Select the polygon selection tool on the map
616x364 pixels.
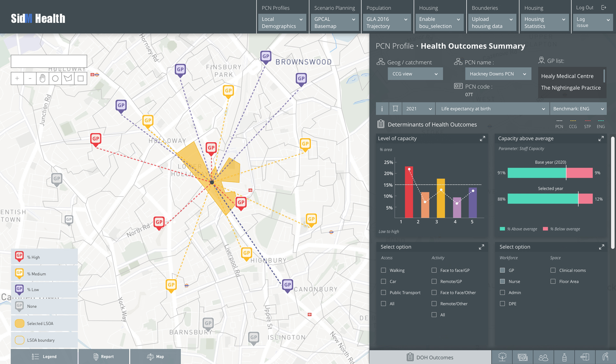[x=68, y=78]
